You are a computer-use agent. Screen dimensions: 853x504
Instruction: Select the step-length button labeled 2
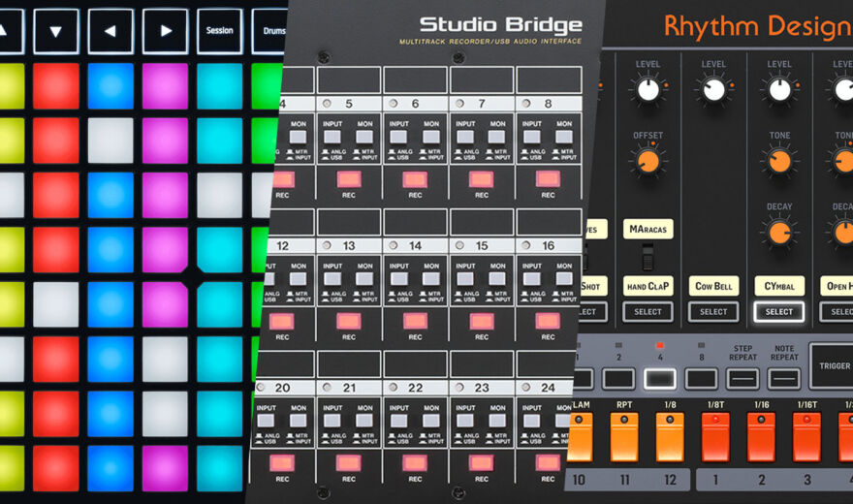(x=618, y=379)
